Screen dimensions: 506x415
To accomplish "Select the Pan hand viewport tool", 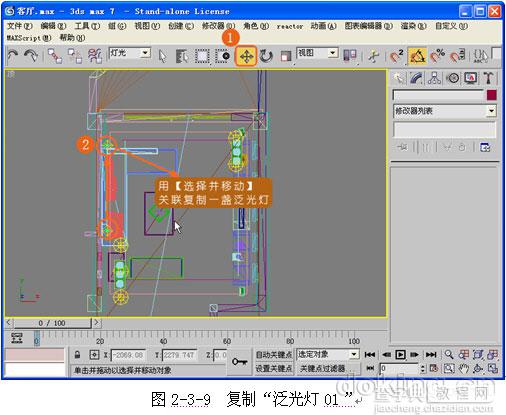I will click(x=463, y=368).
